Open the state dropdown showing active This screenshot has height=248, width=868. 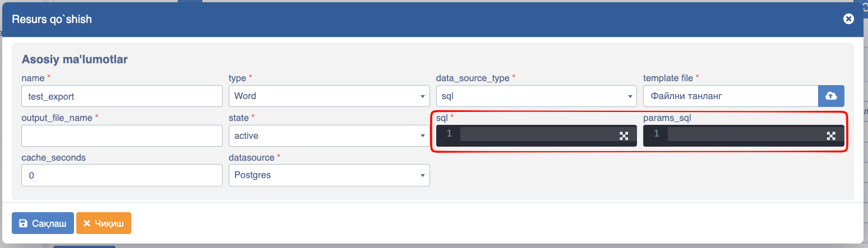[329, 135]
